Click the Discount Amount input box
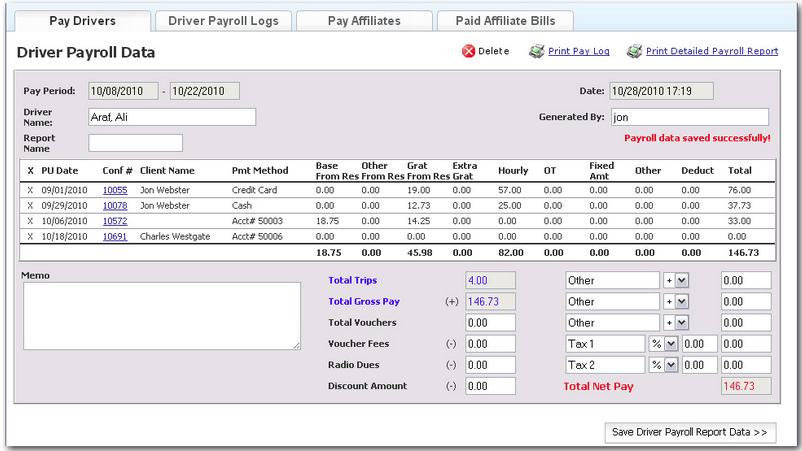The width and height of the screenshot is (802, 451). [x=490, y=386]
